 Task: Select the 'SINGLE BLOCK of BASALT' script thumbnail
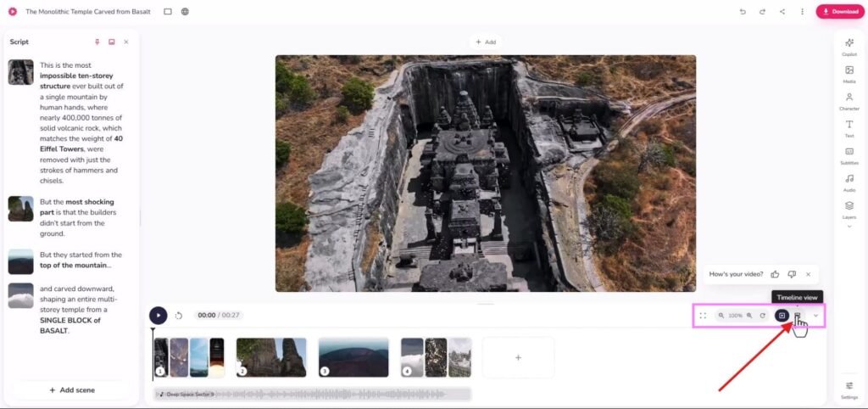click(20, 296)
